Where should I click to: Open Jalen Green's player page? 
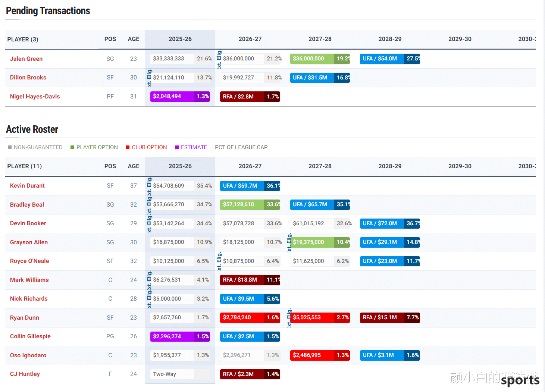pos(26,59)
